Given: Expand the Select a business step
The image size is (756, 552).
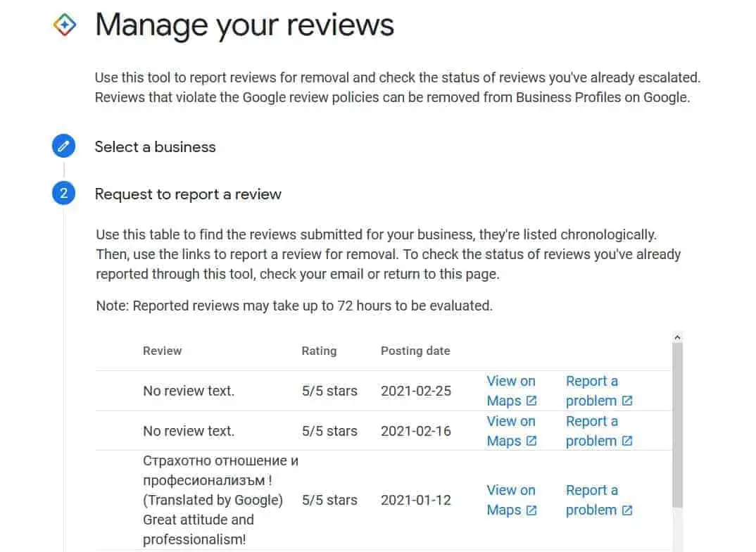Looking at the screenshot, I should 156,146.
